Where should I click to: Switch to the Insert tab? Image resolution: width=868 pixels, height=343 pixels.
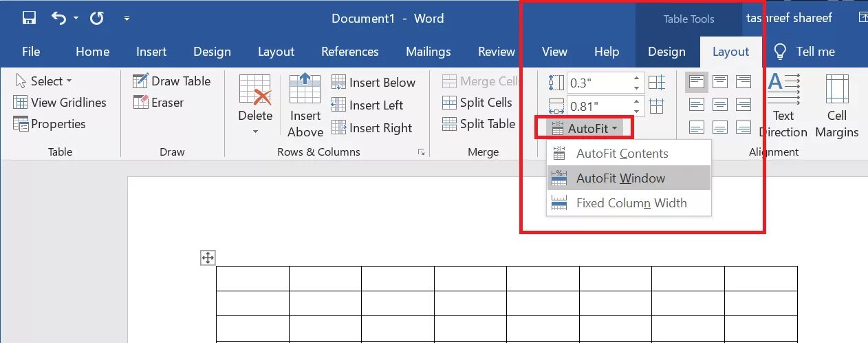151,52
